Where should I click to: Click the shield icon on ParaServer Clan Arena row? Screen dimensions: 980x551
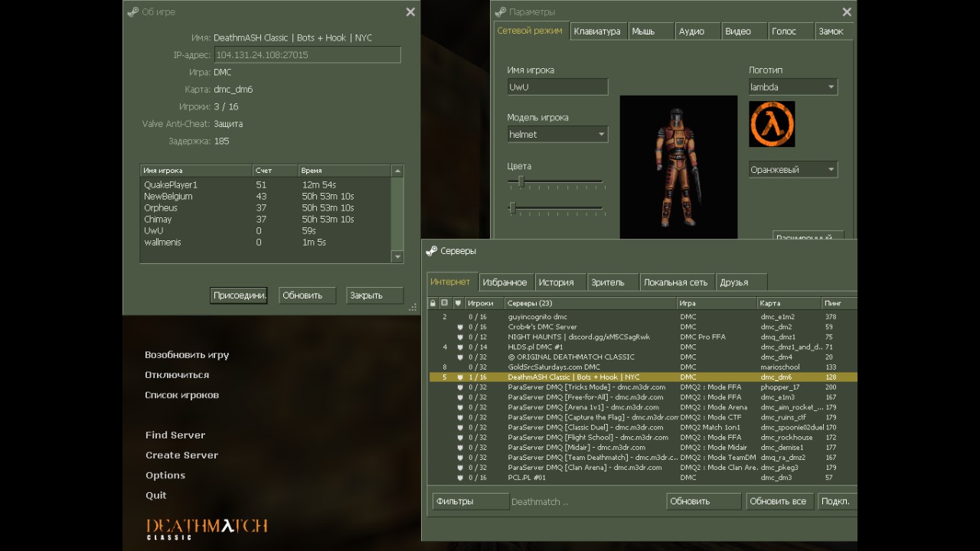pyautogui.click(x=460, y=468)
